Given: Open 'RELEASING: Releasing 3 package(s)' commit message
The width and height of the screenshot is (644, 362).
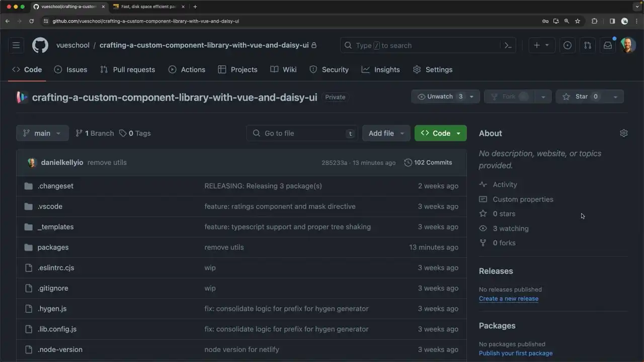Looking at the screenshot, I should [x=263, y=186].
